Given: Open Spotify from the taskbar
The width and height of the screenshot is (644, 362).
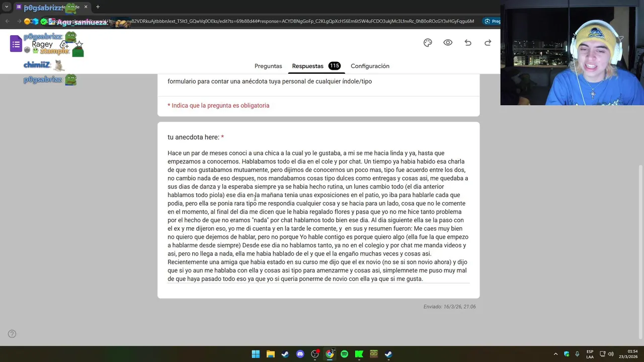Looking at the screenshot, I should (344, 354).
